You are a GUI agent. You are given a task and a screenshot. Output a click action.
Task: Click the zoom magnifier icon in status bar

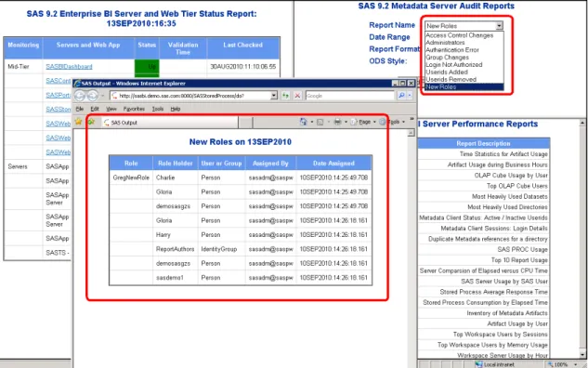[x=550, y=364]
